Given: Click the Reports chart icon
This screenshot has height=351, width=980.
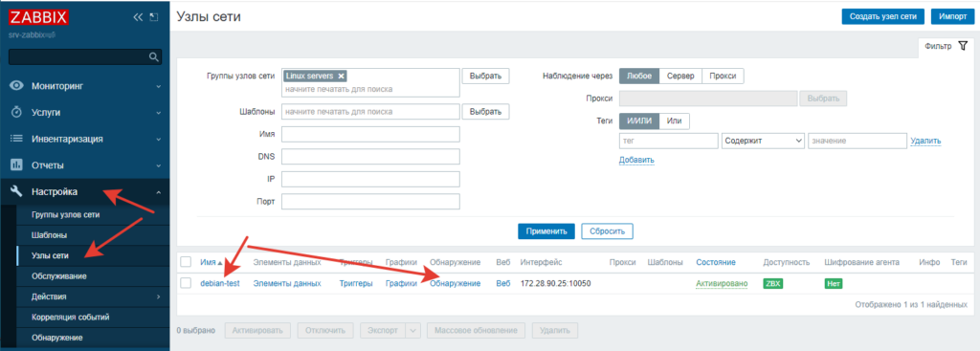Looking at the screenshot, I should point(17,165).
